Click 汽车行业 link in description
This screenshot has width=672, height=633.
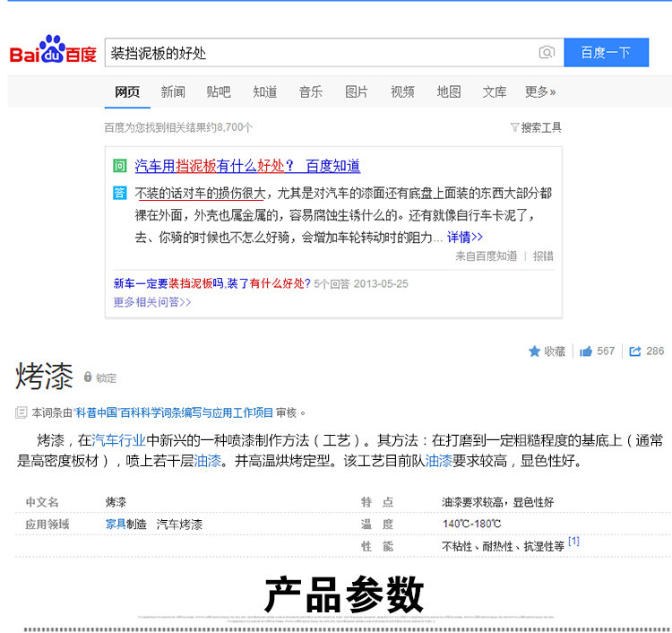pyautogui.click(x=118, y=440)
